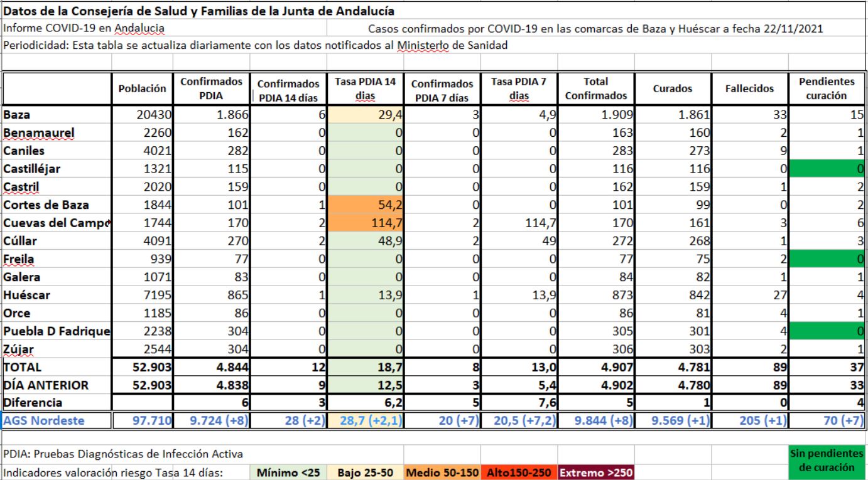Select the DÍA ANTERIOR row label
Image resolution: width=868 pixels, height=480 pixels.
tap(57, 385)
